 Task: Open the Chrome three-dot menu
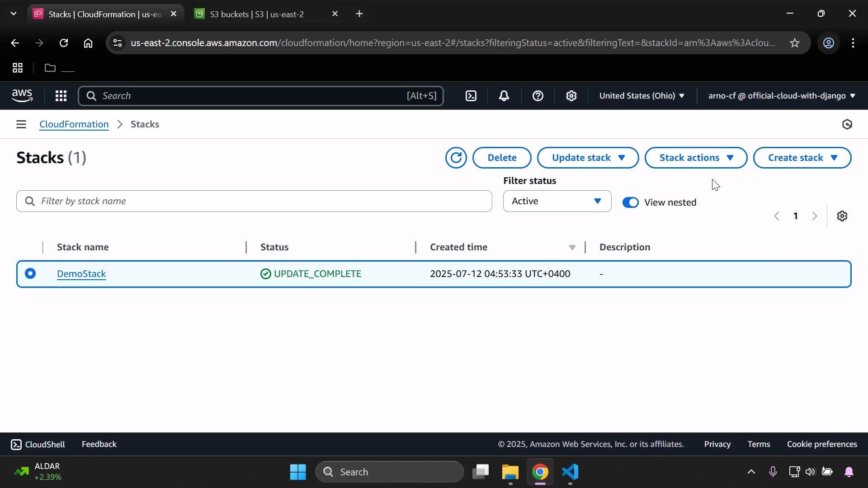(x=853, y=43)
